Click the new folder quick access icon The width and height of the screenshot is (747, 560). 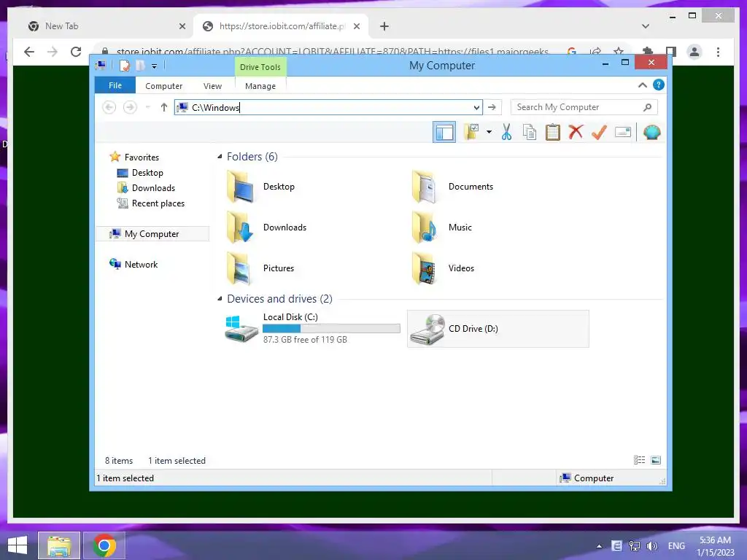tap(140, 66)
